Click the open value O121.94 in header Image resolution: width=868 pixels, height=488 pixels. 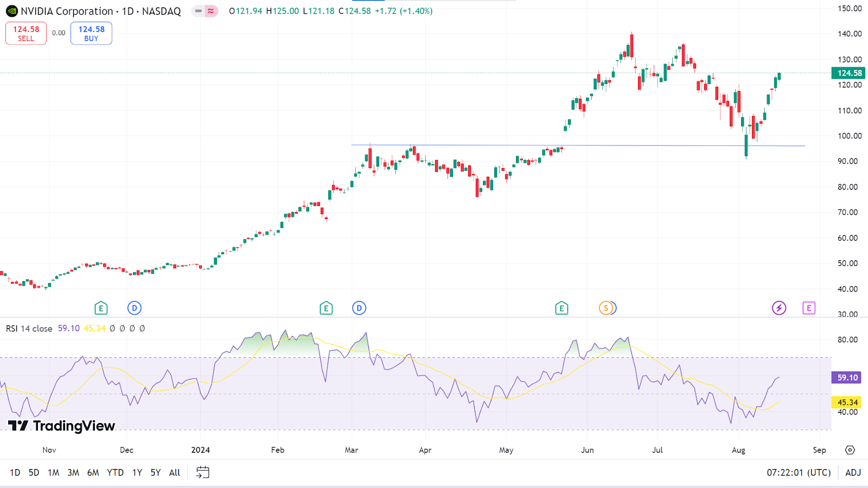pyautogui.click(x=246, y=11)
